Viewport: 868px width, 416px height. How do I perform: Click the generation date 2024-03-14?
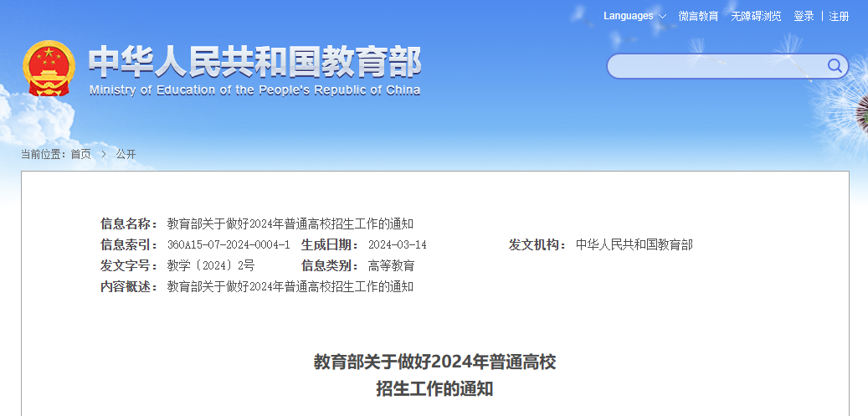(x=398, y=244)
